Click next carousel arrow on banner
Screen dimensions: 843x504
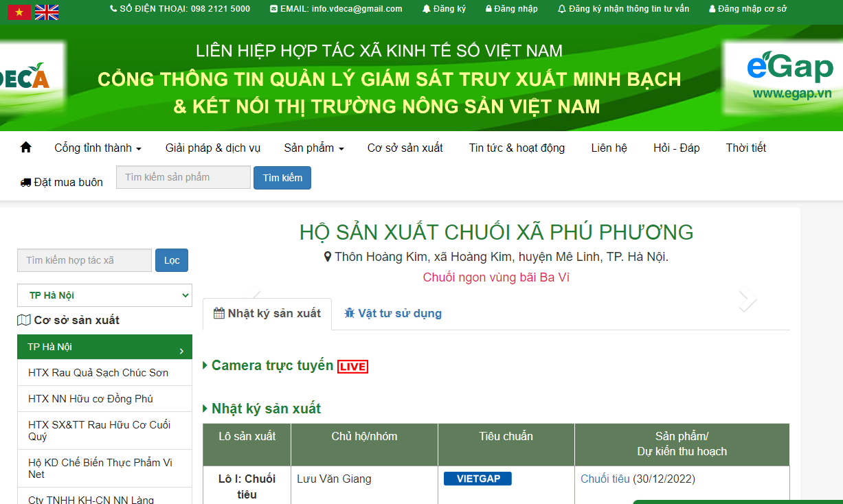(x=747, y=299)
